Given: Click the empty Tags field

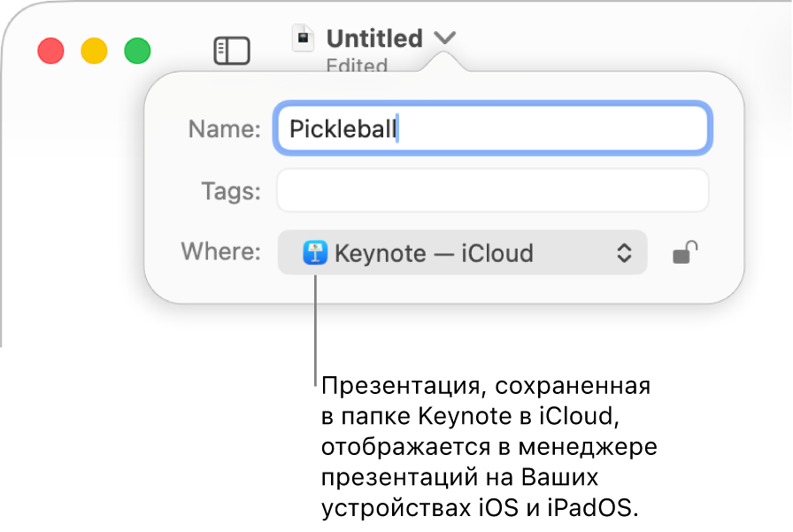Looking at the screenshot, I should [492, 190].
